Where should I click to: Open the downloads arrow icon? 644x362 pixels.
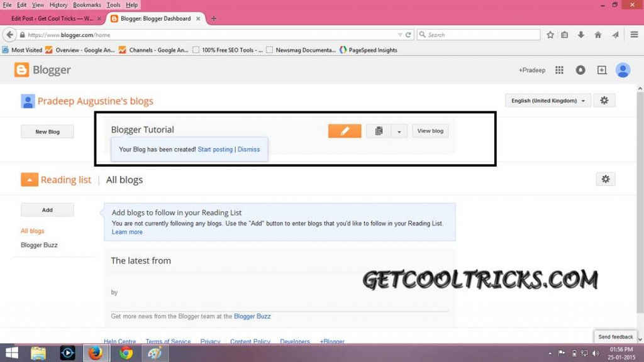(x=580, y=35)
